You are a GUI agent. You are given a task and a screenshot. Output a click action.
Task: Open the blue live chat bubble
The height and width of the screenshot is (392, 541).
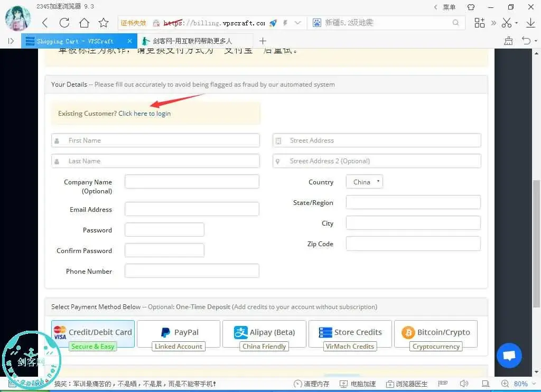(509, 356)
